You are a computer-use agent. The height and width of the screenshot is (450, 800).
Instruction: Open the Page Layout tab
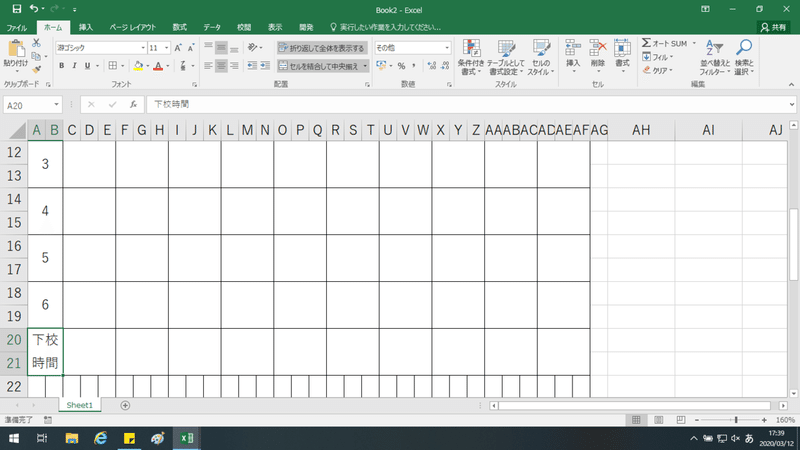133,28
